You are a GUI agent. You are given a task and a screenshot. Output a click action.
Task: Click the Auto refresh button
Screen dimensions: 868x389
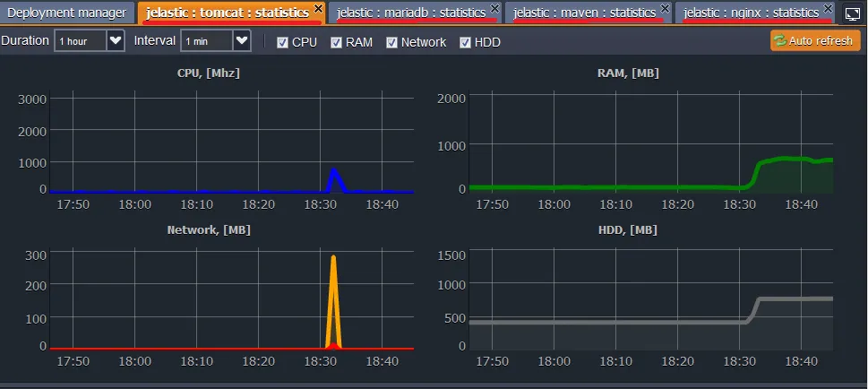(815, 40)
